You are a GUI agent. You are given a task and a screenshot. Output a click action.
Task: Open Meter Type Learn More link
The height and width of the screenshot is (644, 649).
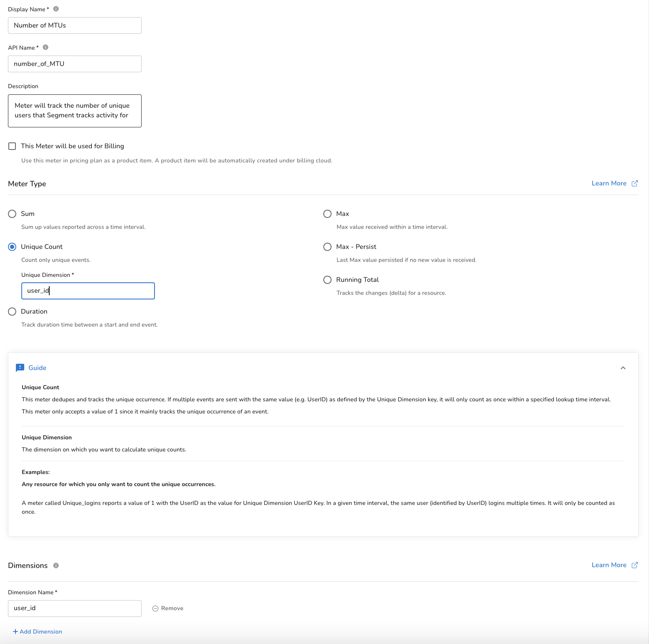(609, 183)
